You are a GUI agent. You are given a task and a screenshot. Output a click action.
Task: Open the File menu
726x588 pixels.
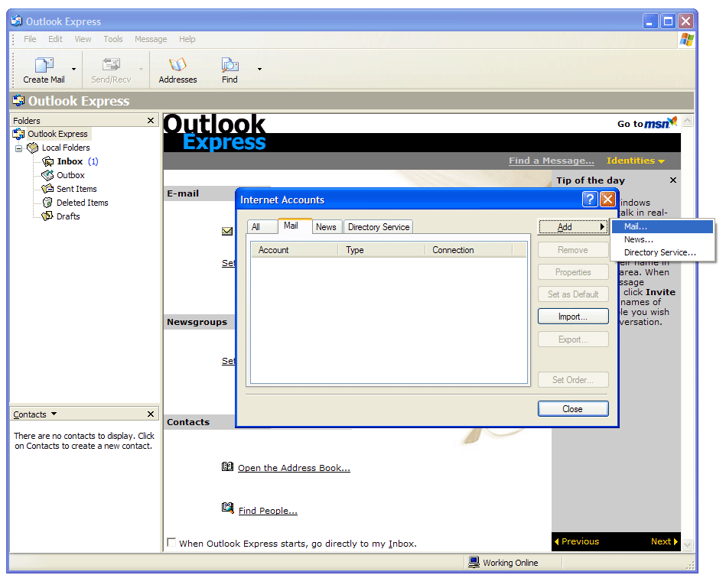tap(30, 39)
